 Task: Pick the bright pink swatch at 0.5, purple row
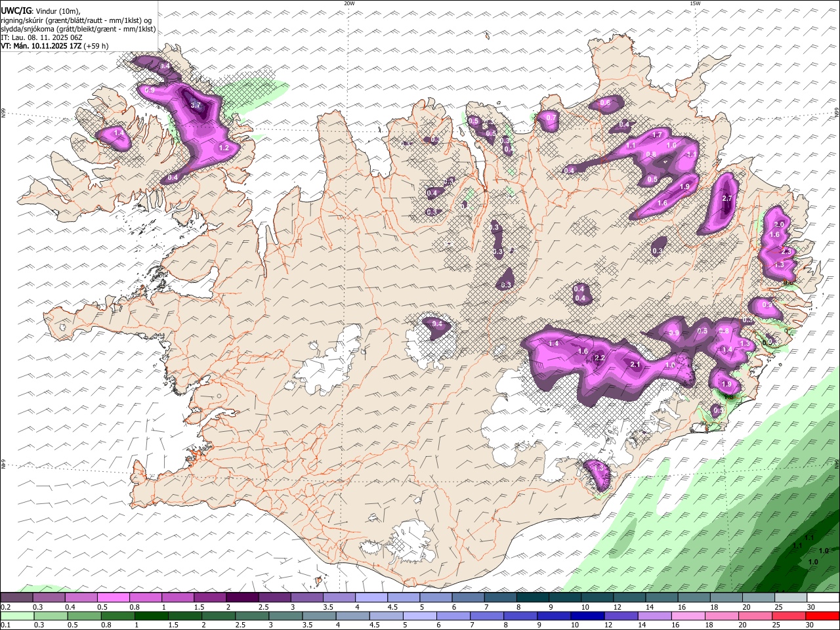point(113,598)
